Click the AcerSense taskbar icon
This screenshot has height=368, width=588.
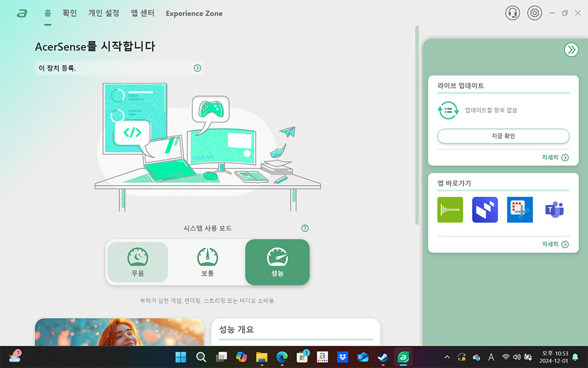(403, 357)
